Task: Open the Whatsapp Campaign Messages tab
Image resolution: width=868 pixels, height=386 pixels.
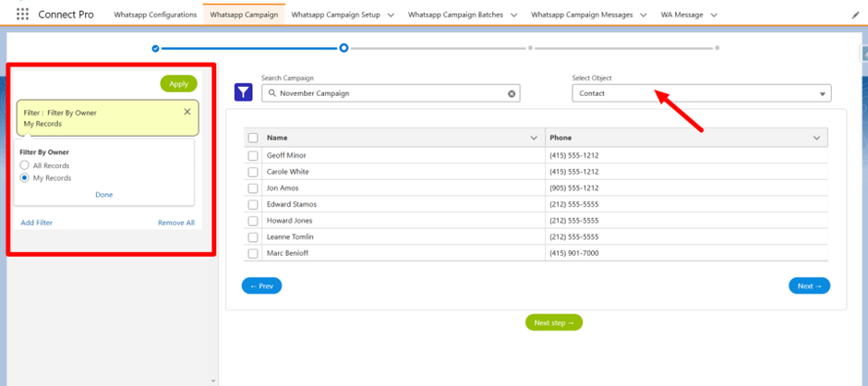Action: [582, 15]
